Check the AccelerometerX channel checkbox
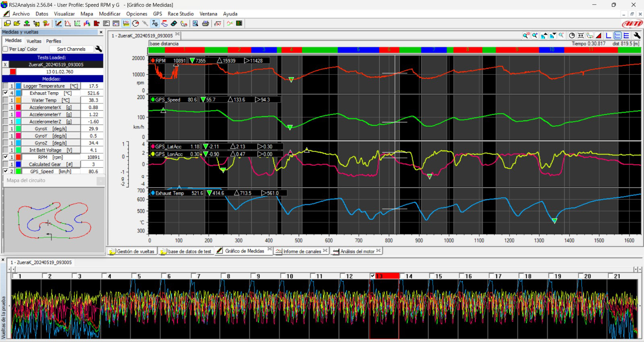This screenshot has height=342, width=644. (x=5, y=107)
